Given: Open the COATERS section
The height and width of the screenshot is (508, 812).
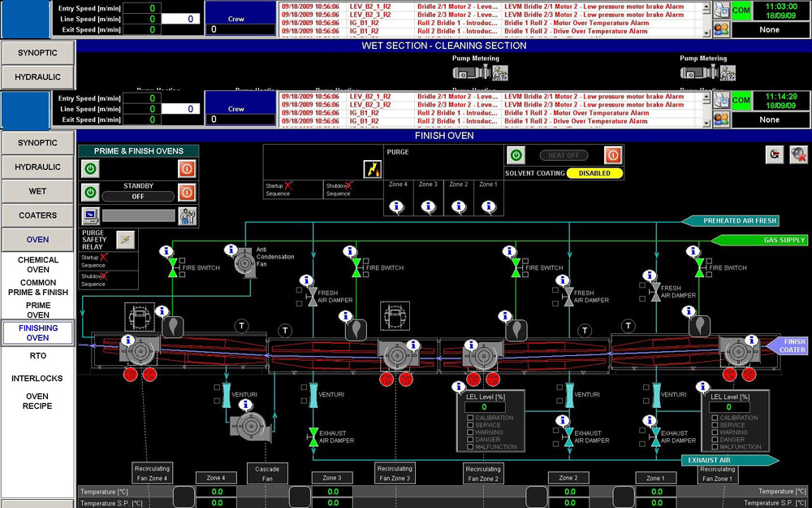Looking at the screenshot, I should point(38,215).
